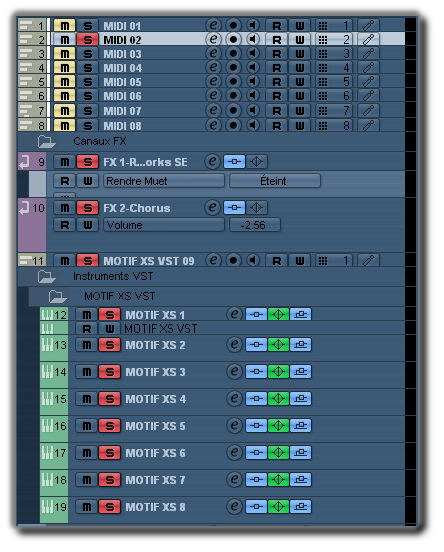Image resolution: width=444 pixels, height=552 pixels.
Task: Collapse the Canaux FX folder
Action: 46,142
